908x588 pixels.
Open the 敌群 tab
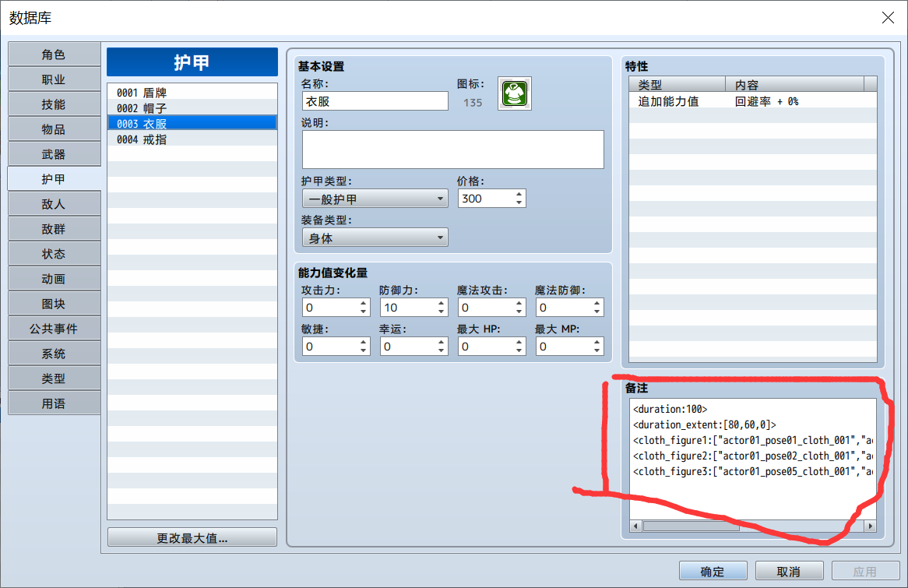(x=54, y=229)
